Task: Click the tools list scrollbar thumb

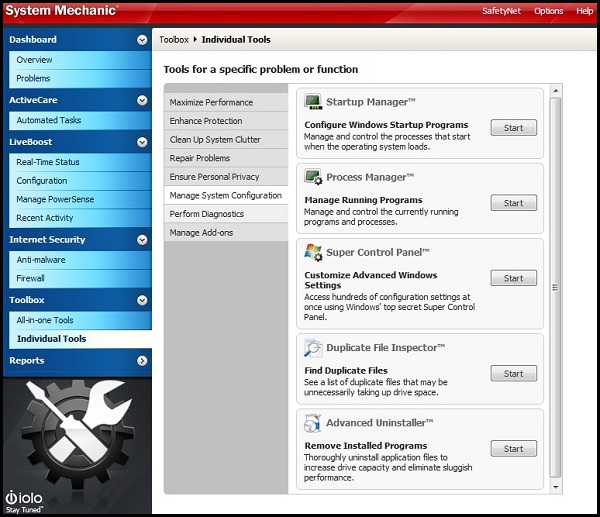Action: pos(556,287)
